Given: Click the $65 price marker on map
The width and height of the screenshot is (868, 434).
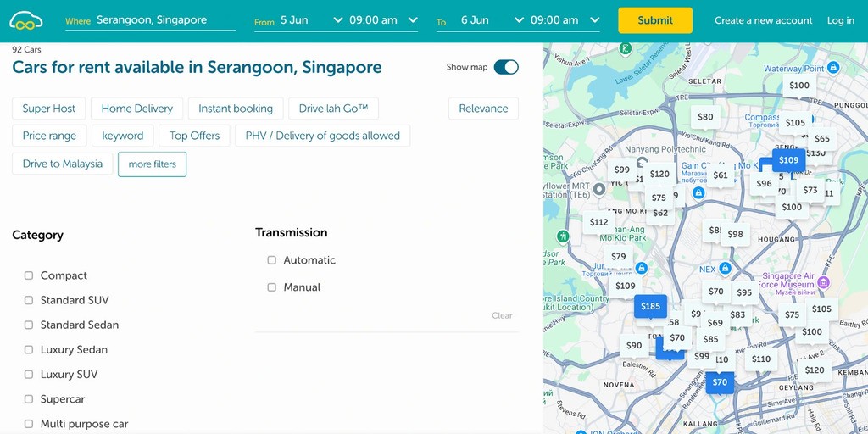Looking at the screenshot, I should tap(821, 139).
